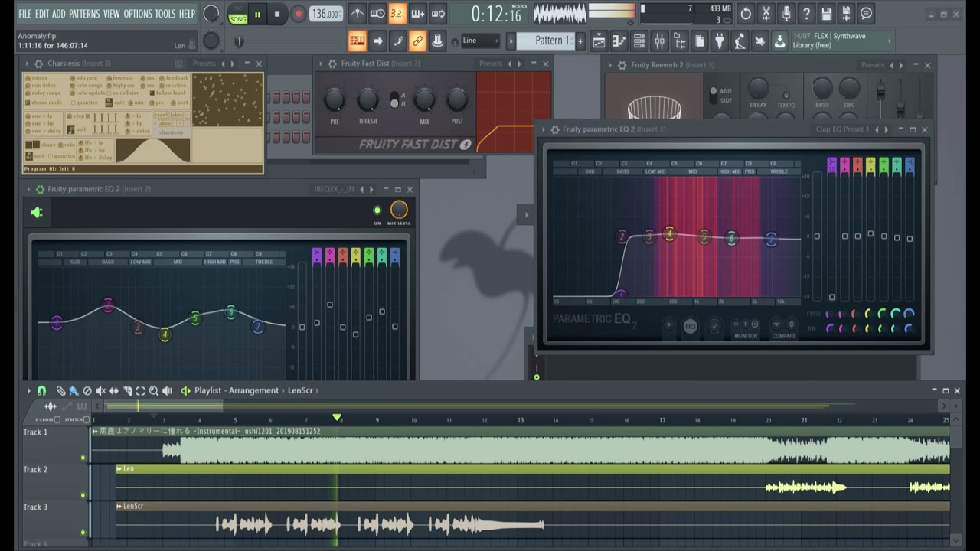
Task: Toggle PAT/SONG mode switch
Action: (x=238, y=14)
